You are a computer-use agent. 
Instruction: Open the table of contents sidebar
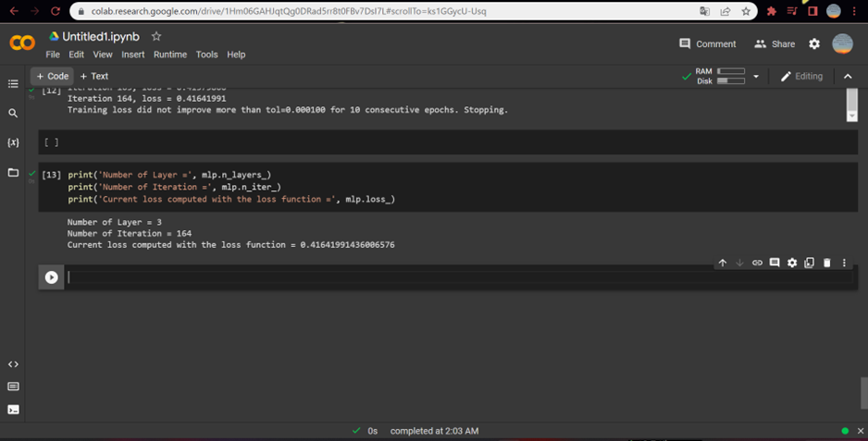click(x=13, y=83)
